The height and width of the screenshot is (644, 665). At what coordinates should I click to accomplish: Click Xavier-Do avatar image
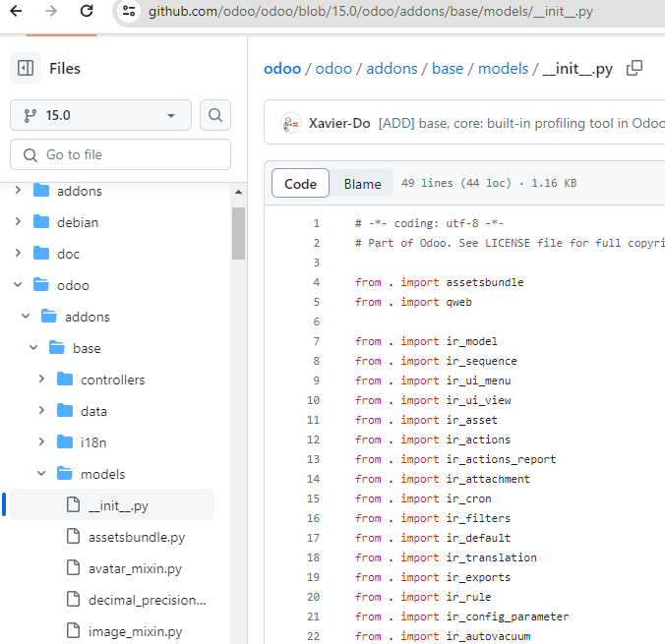point(291,123)
